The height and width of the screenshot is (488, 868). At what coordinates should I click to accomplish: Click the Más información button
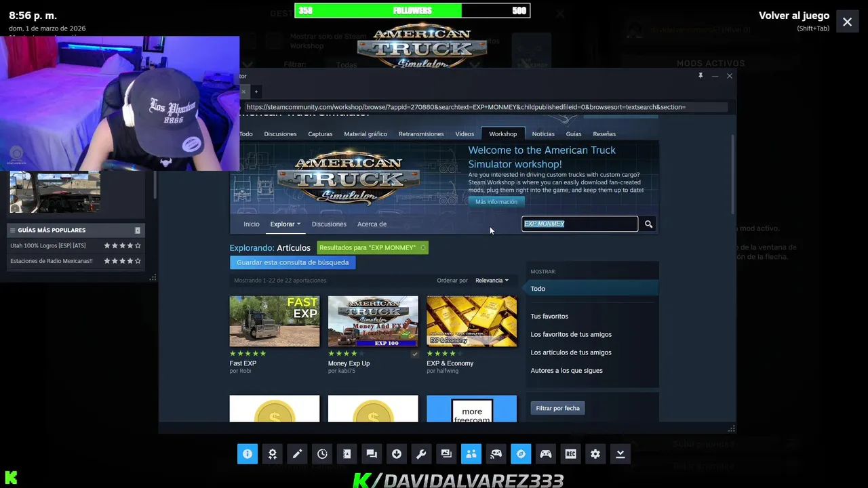coord(496,202)
